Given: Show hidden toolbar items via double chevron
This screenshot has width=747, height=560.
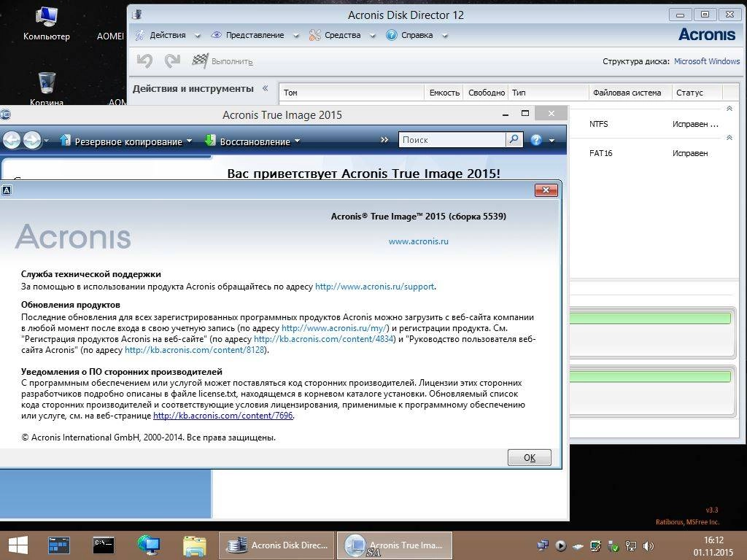Looking at the screenshot, I should click(x=384, y=139).
